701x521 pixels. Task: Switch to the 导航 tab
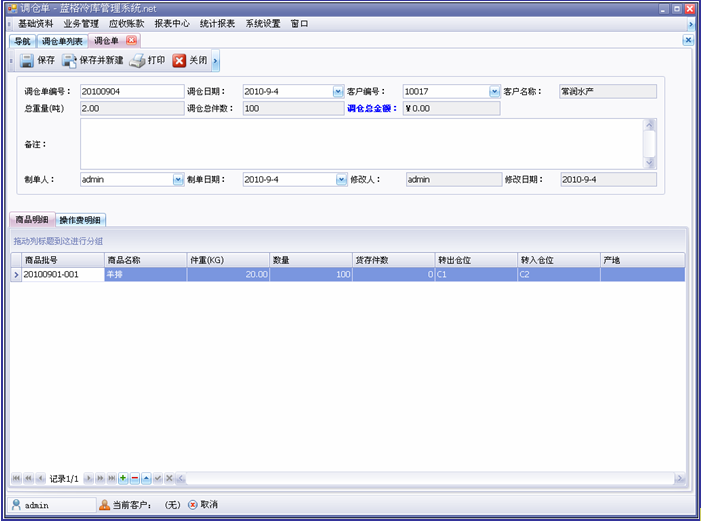click(22, 41)
